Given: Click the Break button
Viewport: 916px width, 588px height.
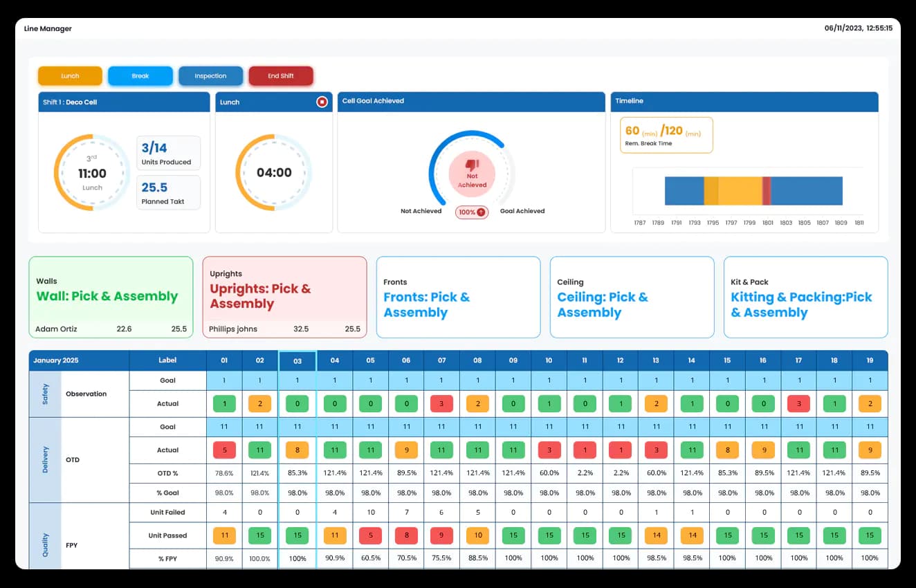Looking at the screenshot, I should point(140,76).
